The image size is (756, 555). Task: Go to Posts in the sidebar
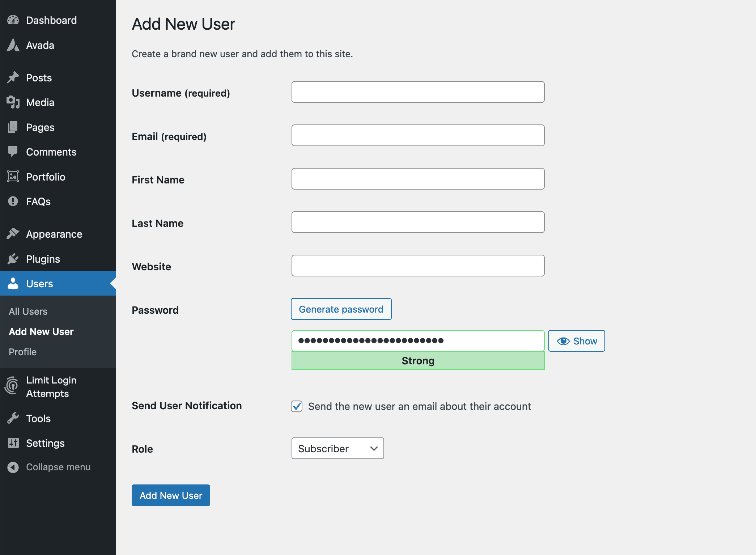point(58,78)
